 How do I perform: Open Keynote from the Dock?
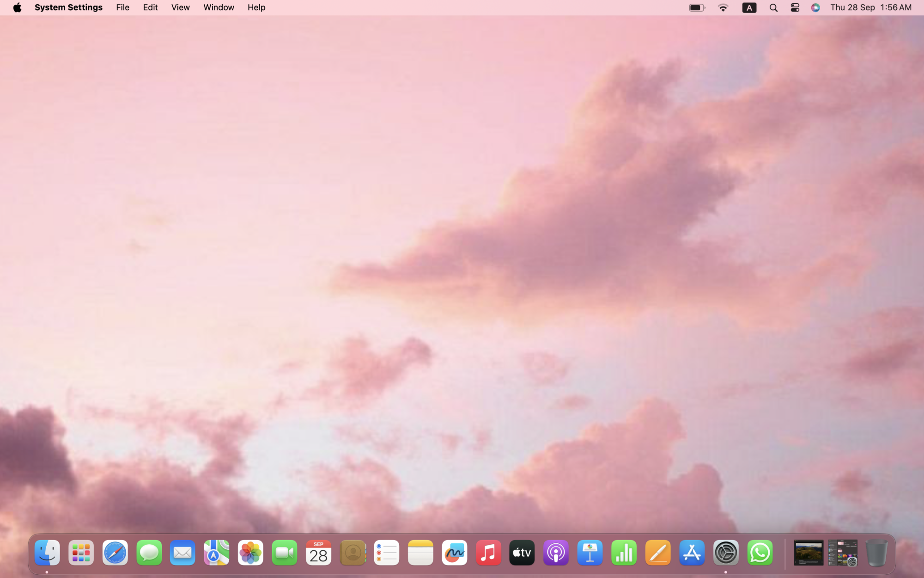590,553
